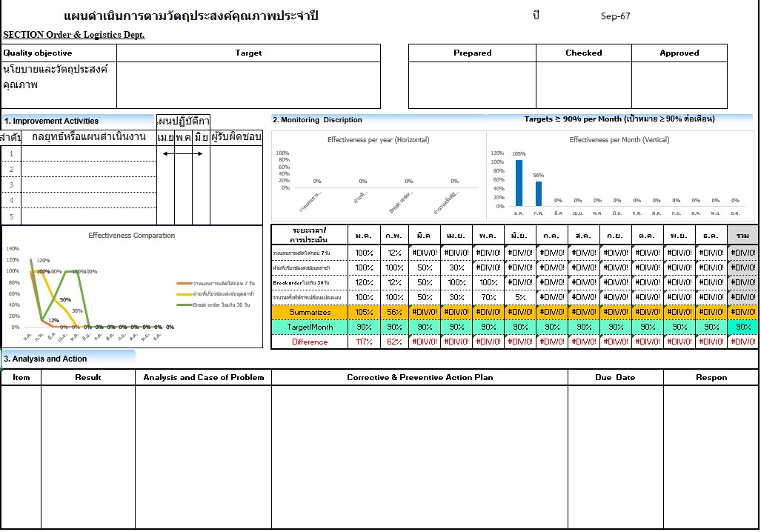Image resolution: width=761 pixels, height=532 pixels.
Task: Click the red Difference row label
Action: [x=310, y=342]
